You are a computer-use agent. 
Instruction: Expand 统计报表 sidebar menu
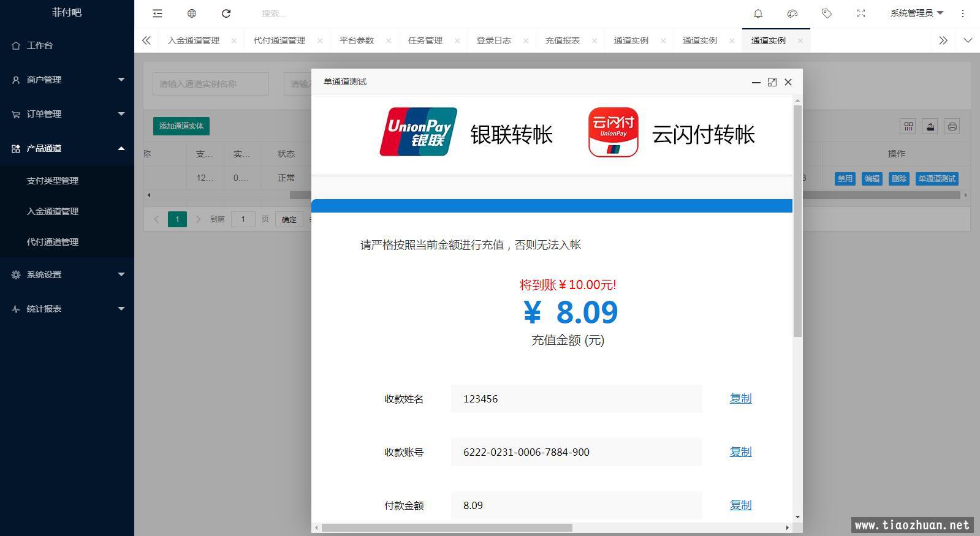(x=67, y=309)
